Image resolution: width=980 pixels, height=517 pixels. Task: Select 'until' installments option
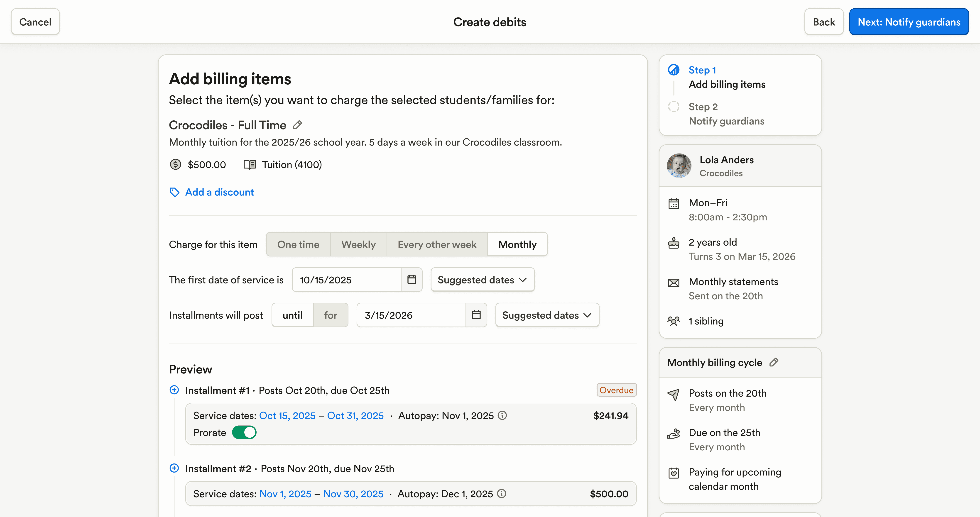tap(292, 315)
